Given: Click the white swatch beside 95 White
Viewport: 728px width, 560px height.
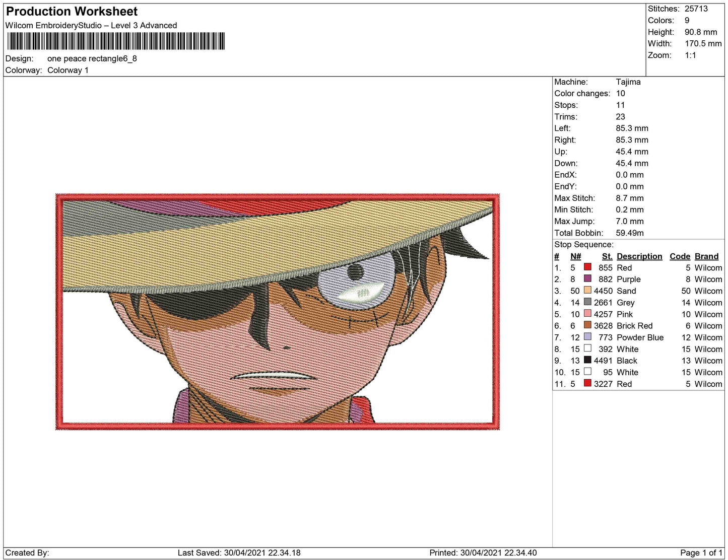Looking at the screenshot, I should pos(587,371).
